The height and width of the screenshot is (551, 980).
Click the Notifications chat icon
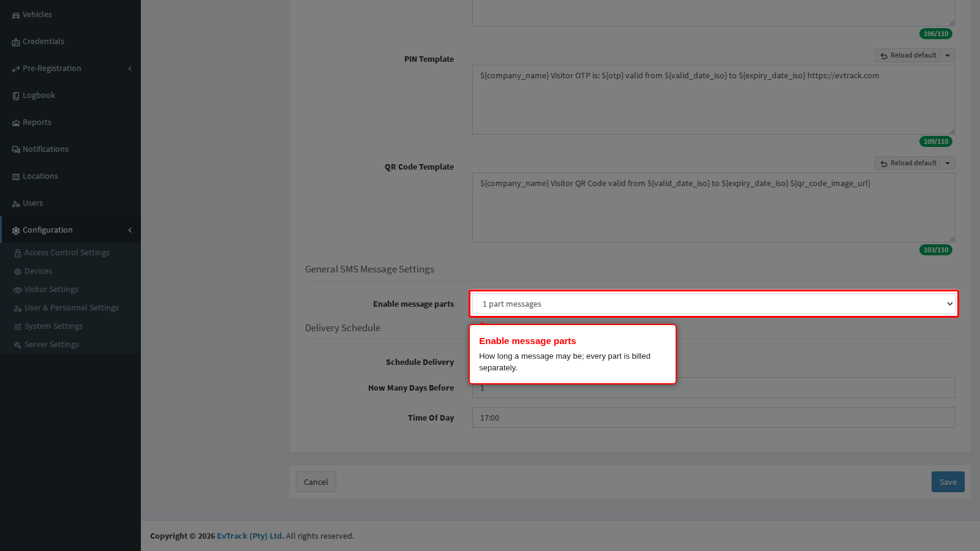[16, 150]
